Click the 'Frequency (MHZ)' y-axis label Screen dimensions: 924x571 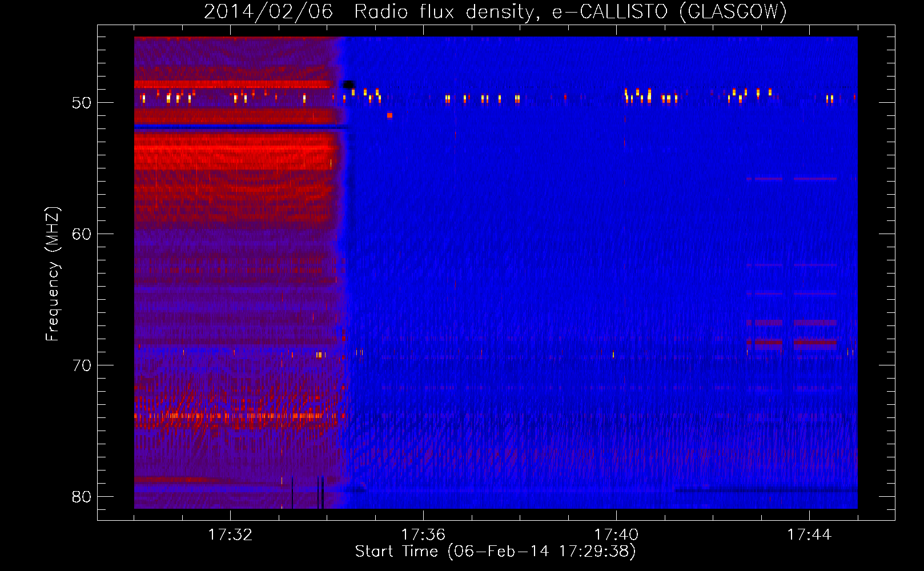coord(52,274)
